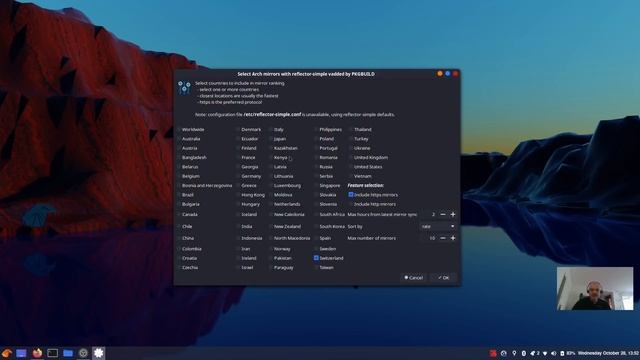Select the Denmark country
The image size is (640, 360).
point(238,129)
